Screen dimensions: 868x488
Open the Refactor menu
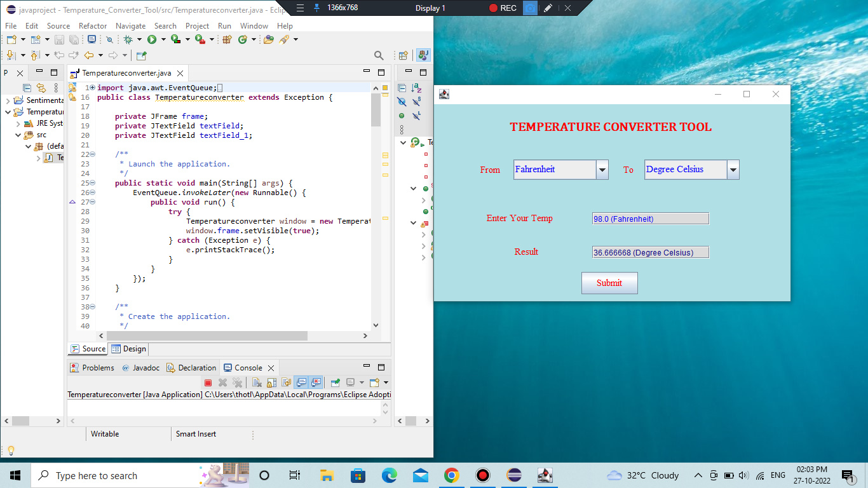coord(93,26)
